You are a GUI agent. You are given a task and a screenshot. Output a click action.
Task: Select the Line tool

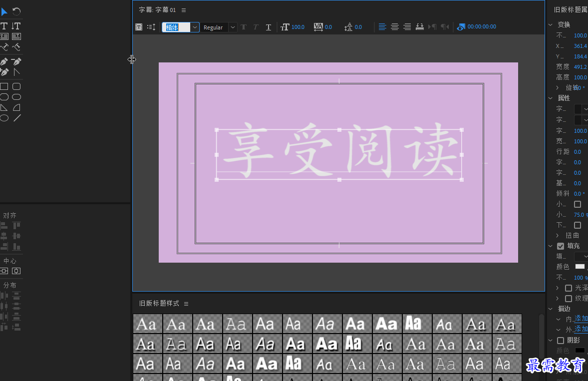(x=17, y=118)
